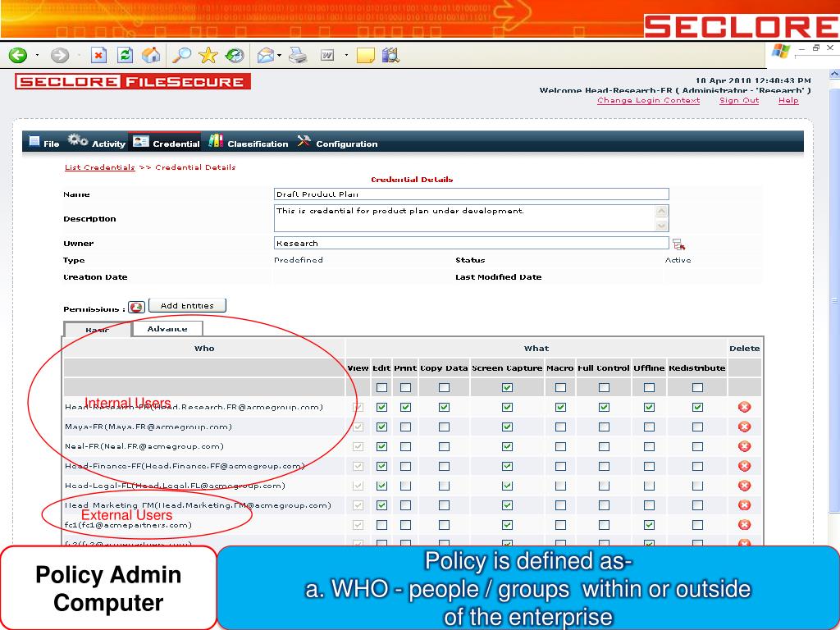Viewport: 840px width, 630px height.
Task: Click the Sign Out link
Action: coord(739,100)
